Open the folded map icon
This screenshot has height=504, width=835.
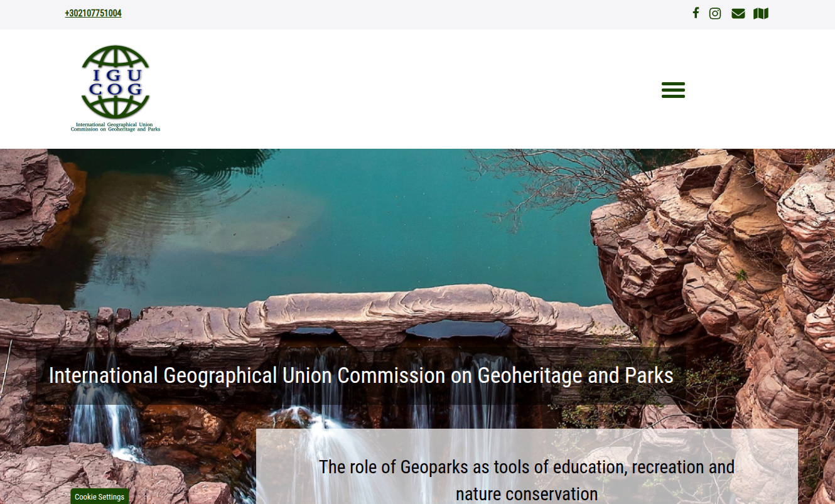pyautogui.click(x=761, y=14)
